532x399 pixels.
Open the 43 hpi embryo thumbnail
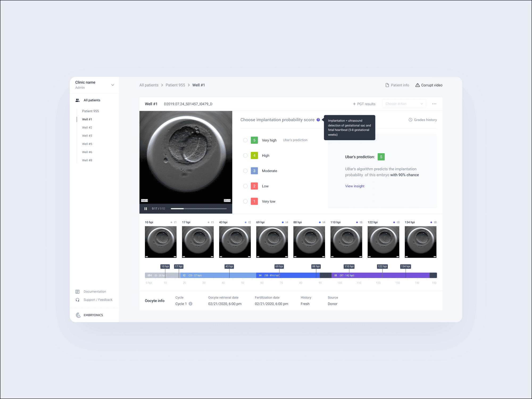coord(235,242)
